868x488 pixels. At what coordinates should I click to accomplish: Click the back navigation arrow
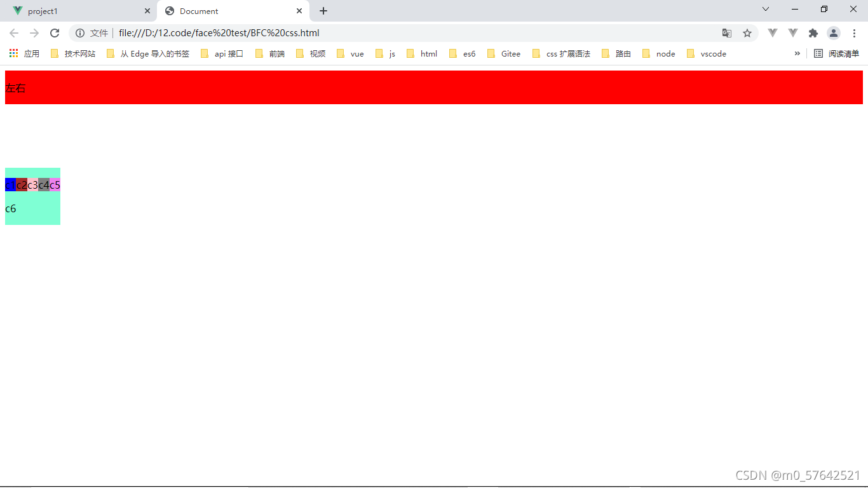[x=14, y=32]
